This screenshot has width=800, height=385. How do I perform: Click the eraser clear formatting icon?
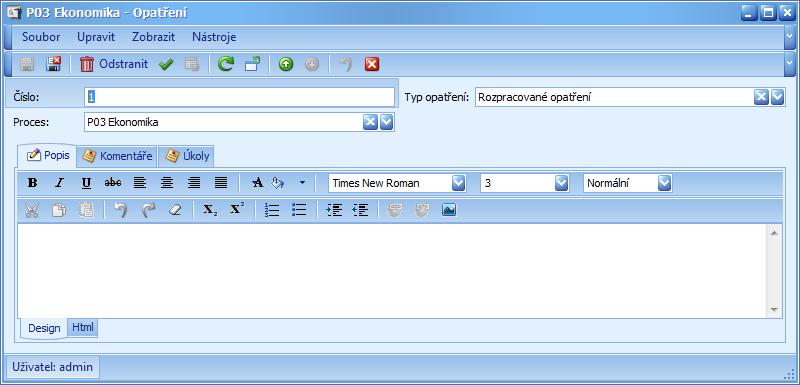[x=175, y=210]
